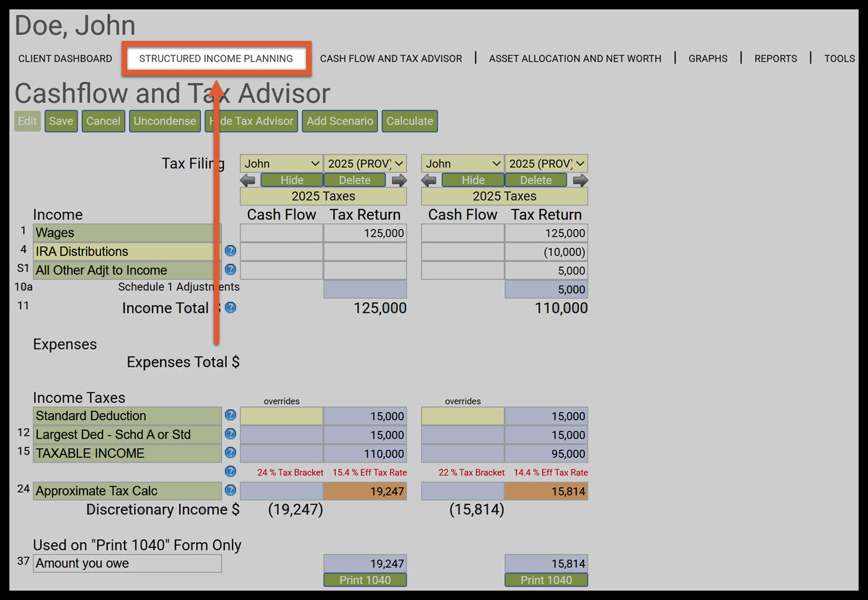Open second scenario 2025 (PROV) year dropdown
This screenshot has height=600, width=868.
(x=546, y=164)
